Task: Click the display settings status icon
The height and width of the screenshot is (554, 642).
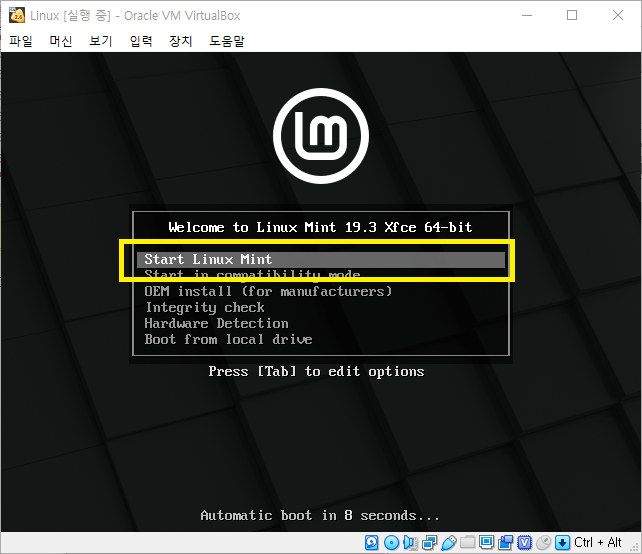Action: tap(486, 543)
